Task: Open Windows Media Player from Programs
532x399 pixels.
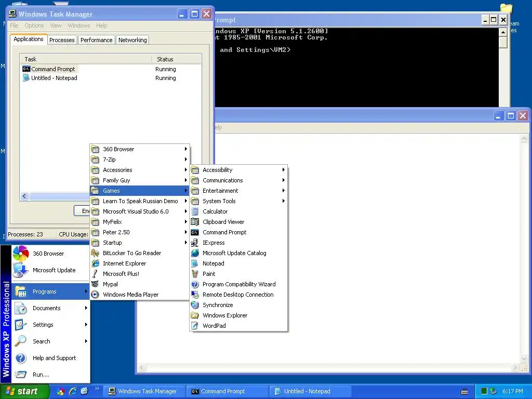Action: click(x=139, y=295)
